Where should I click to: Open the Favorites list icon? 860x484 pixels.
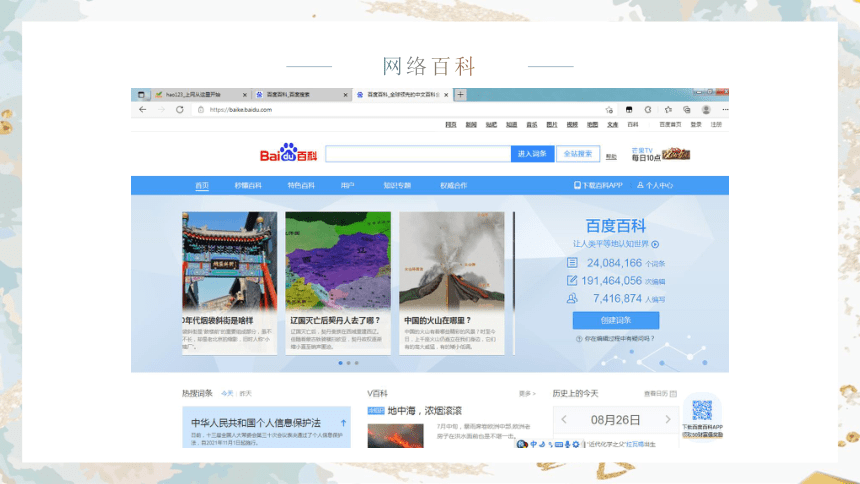[x=668, y=110]
